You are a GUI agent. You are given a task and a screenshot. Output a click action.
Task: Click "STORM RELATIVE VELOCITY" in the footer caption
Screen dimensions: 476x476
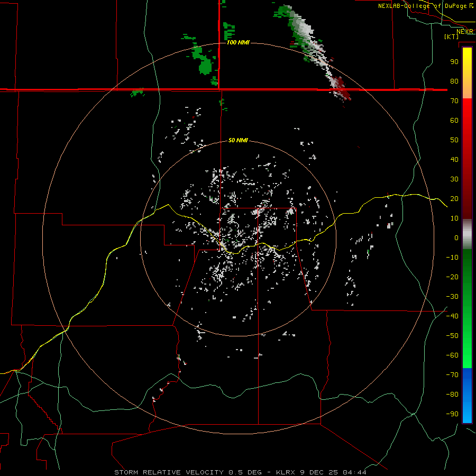169,472
